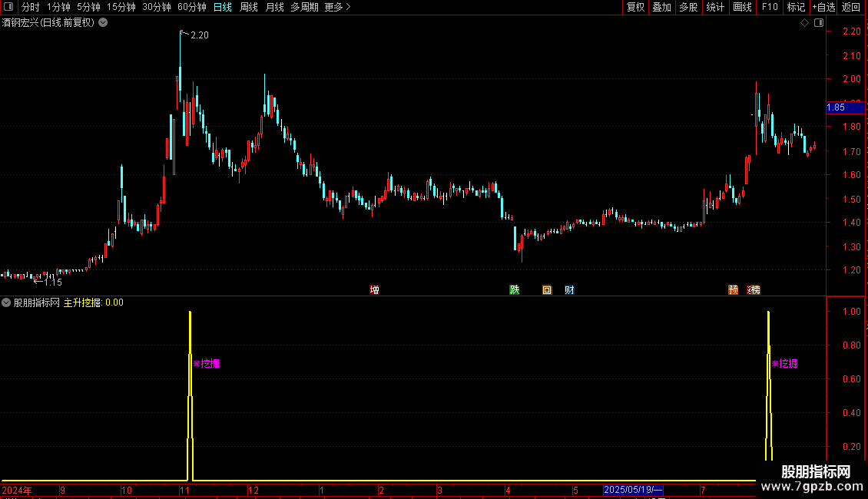Open the 复权 adjustment menu
The width and height of the screenshot is (868, 499).
(635, 7)
